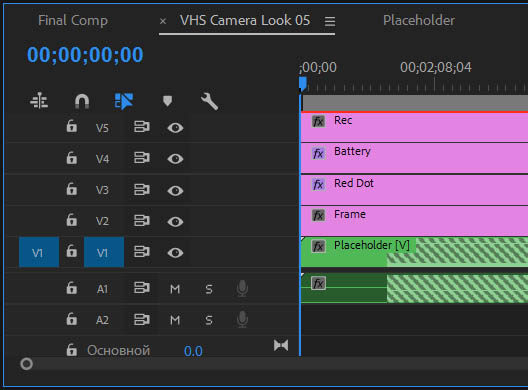The height and width of the screenshot is (390, 528).
Task: Click the timeline zoom scroll handle
Action: pos(26,364)
